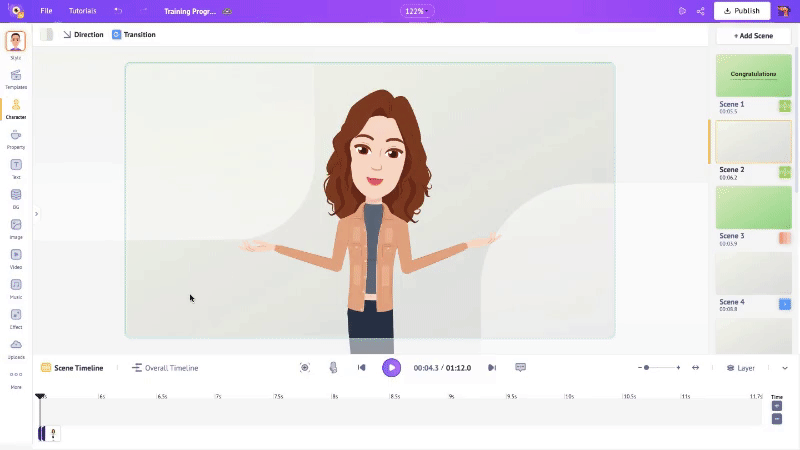Viewport: 800px width, 450px height.
Task: Open the Layer panel
Action: coord(740,368)
